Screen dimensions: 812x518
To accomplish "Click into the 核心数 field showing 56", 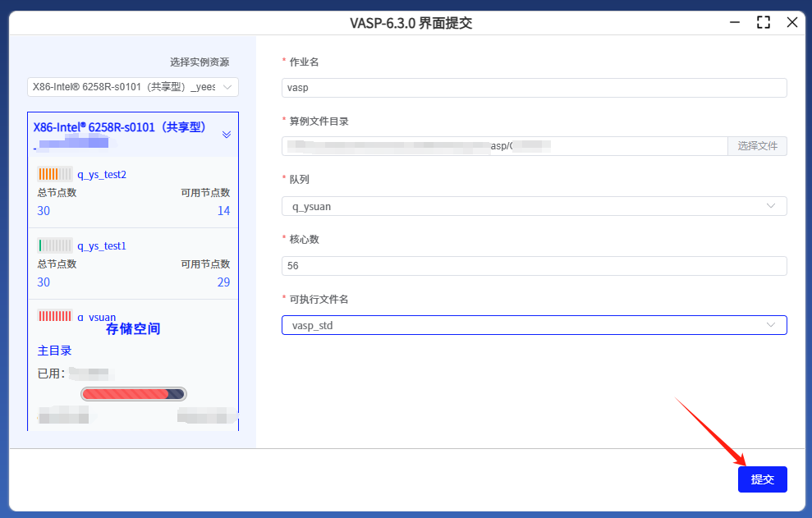I will point(534,266).
